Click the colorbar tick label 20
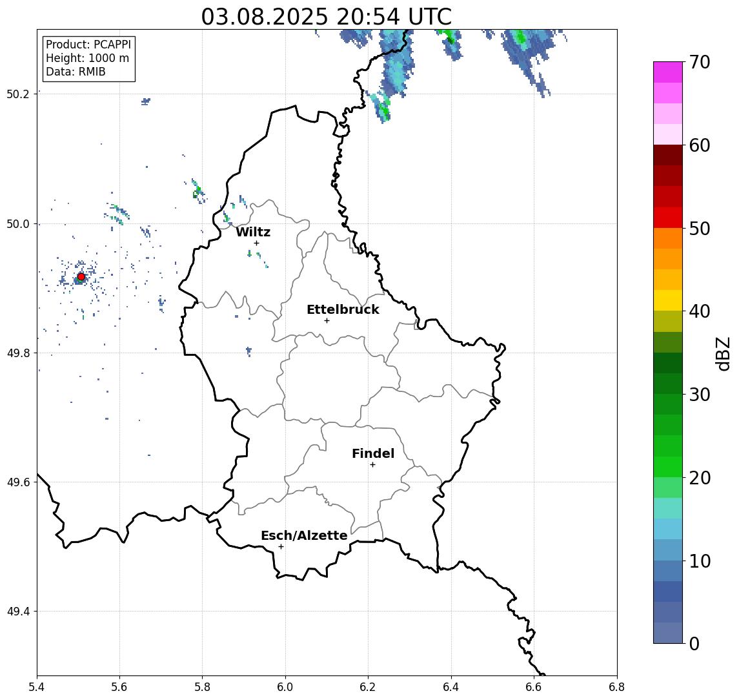This screenshot has width=739, height=700. tap(699, 477)
